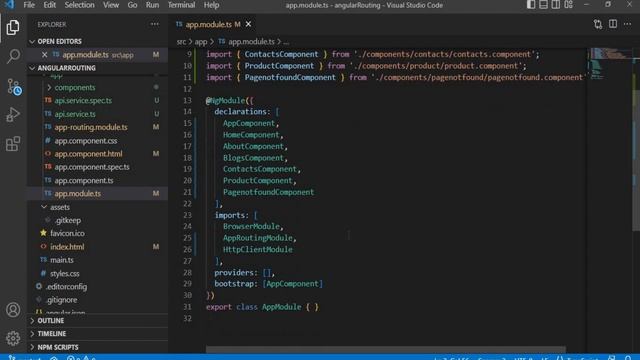Close the app.module.ts editor tab
640x360 pixels.
click(248, 24)
